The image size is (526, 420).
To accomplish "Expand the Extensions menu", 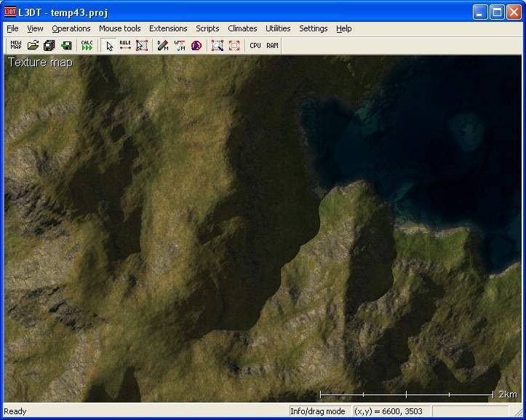I will 168,28.
